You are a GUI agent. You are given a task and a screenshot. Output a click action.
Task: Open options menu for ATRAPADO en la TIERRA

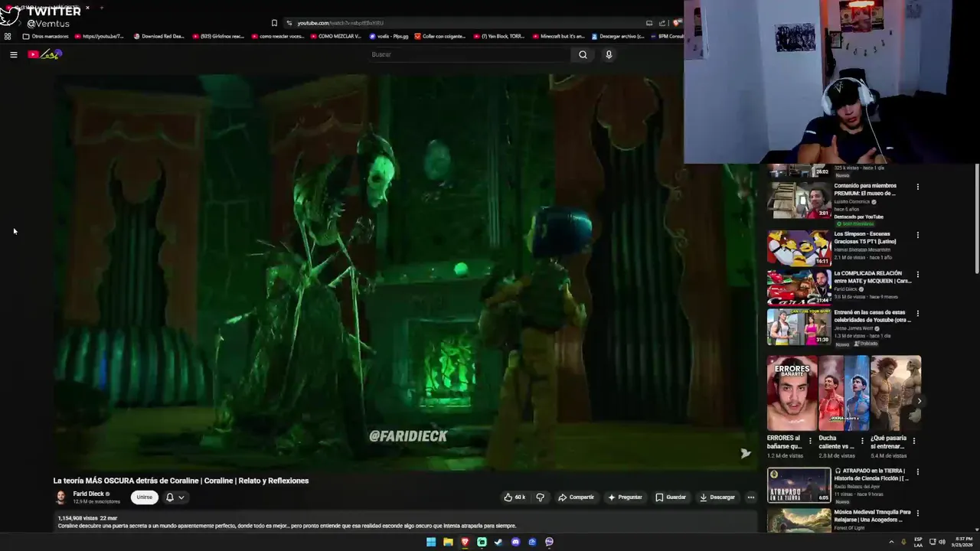917,472
